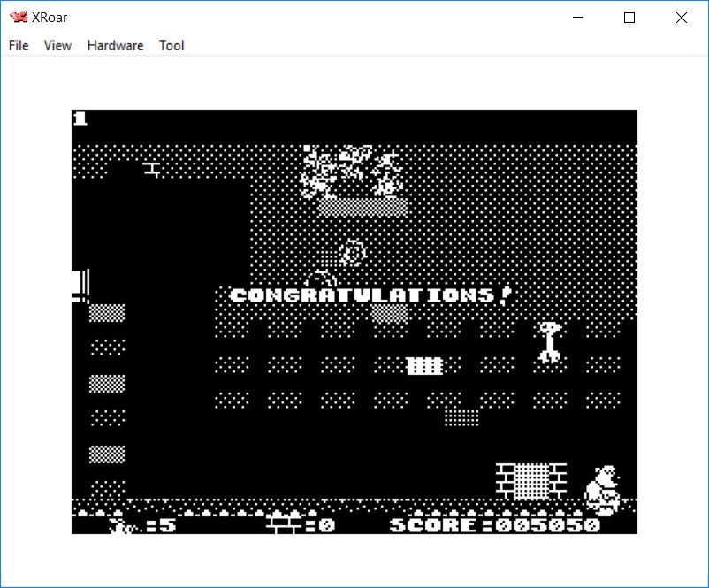The width and height of the screenshot is (709, 588).
Task: Open the File menu
Action: click(19, 45)
